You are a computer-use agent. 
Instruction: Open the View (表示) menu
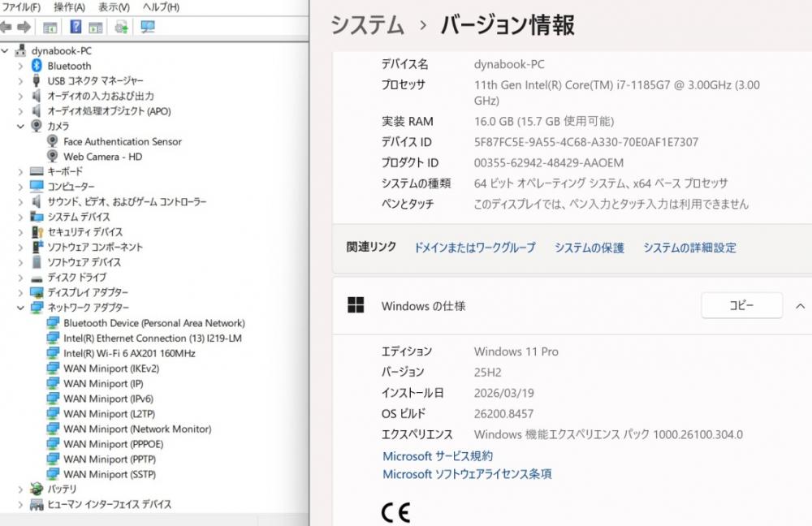[114, 6]
